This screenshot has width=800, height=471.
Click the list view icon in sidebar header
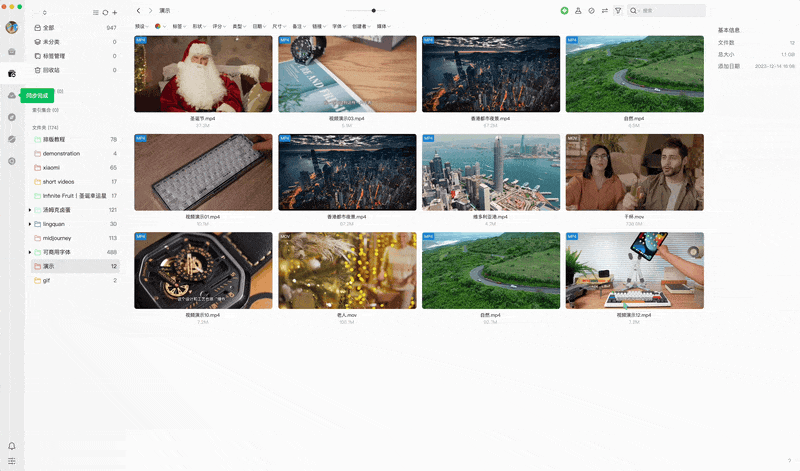(x=95, y=12)
